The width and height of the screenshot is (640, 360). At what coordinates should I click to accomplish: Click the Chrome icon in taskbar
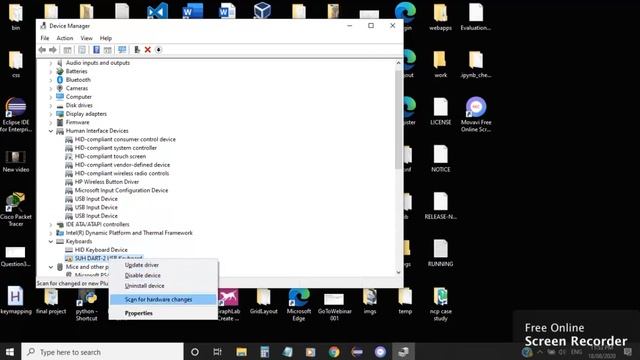click(334, 352)
